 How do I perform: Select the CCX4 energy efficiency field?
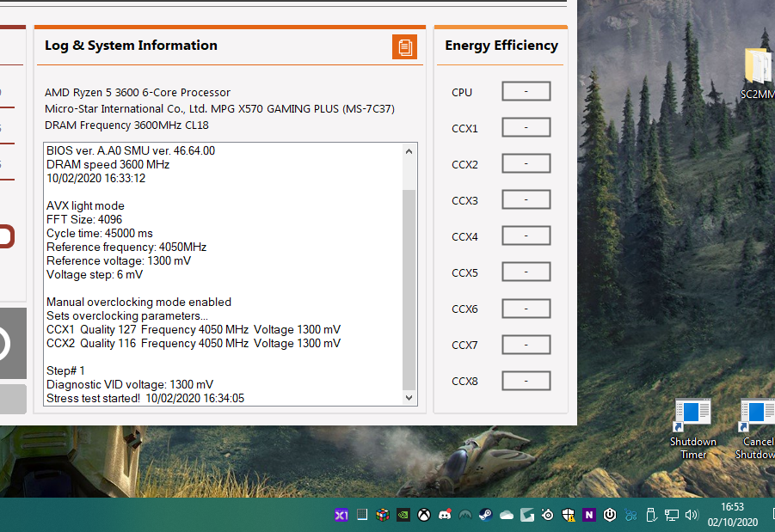point(526,235)
